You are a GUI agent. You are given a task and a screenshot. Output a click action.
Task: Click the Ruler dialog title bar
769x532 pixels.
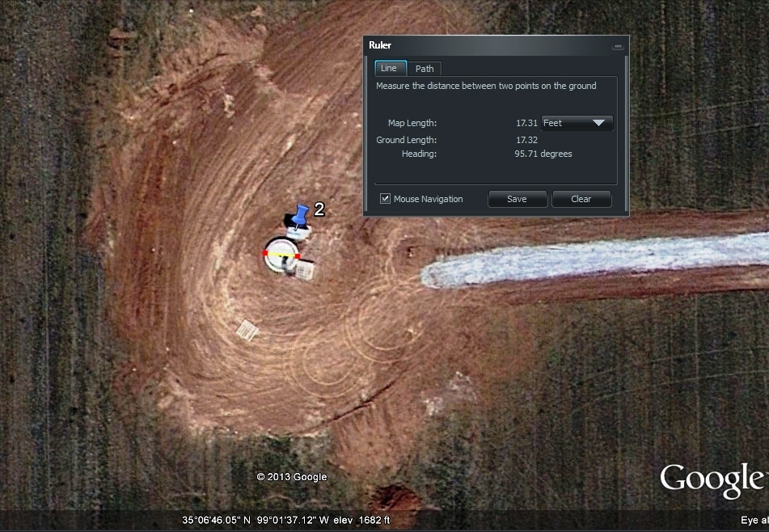click(496, 45)
